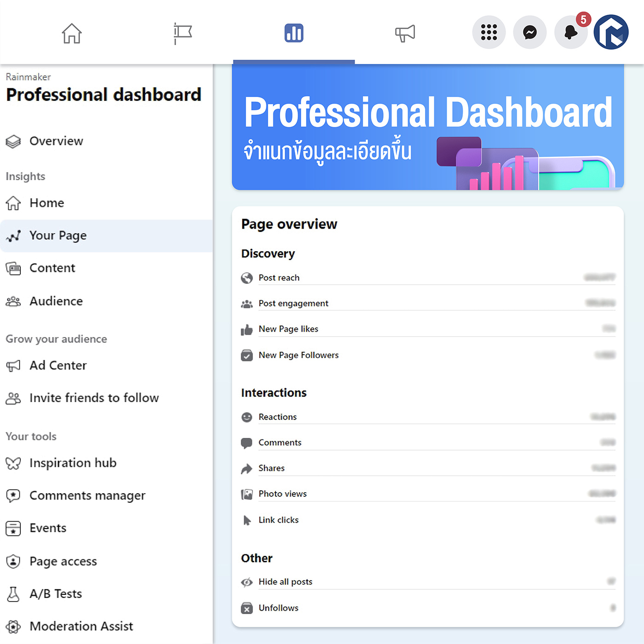Click the Moderation Assist icon
The image size is (644, 644).
[x=13, y=627]
